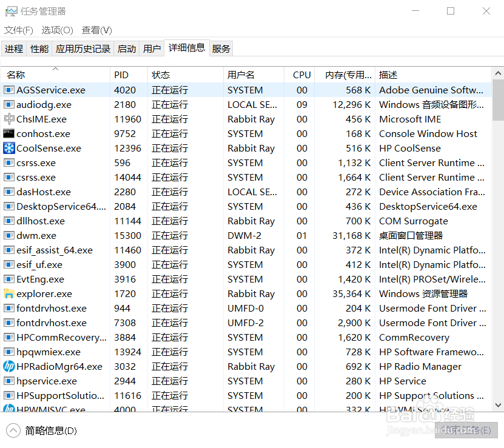Collapse to 简略信息 view using the arrow icon
The image size is (504, 448).
13,430
